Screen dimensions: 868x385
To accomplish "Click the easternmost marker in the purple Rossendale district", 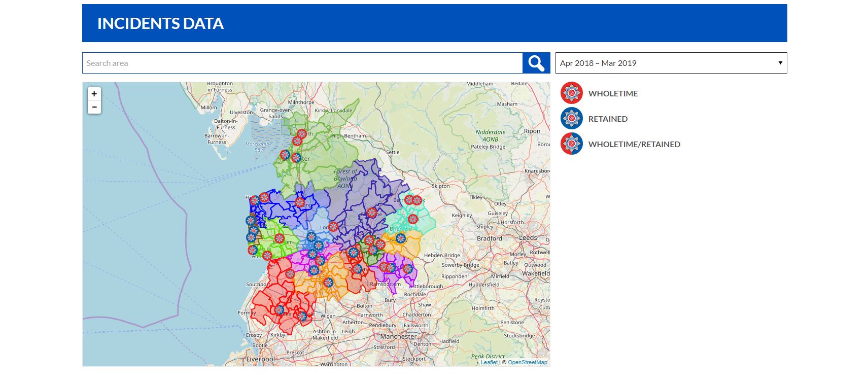I will [x=407, y=268].
